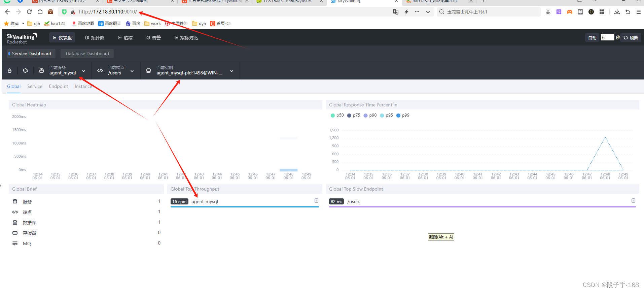
Task: Open the 指标对比 metric comparison menu
Action: pos(186,38)
